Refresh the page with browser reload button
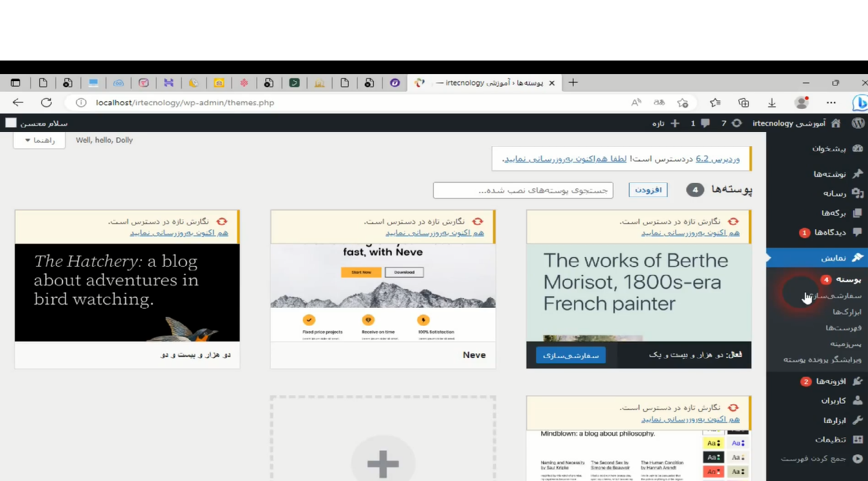 [46, 102]
